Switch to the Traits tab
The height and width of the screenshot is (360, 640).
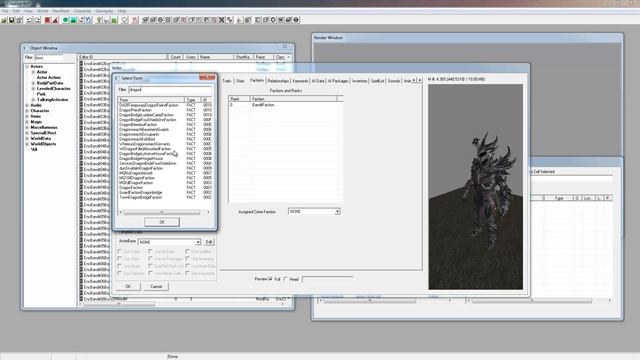(x=227, y=81)
